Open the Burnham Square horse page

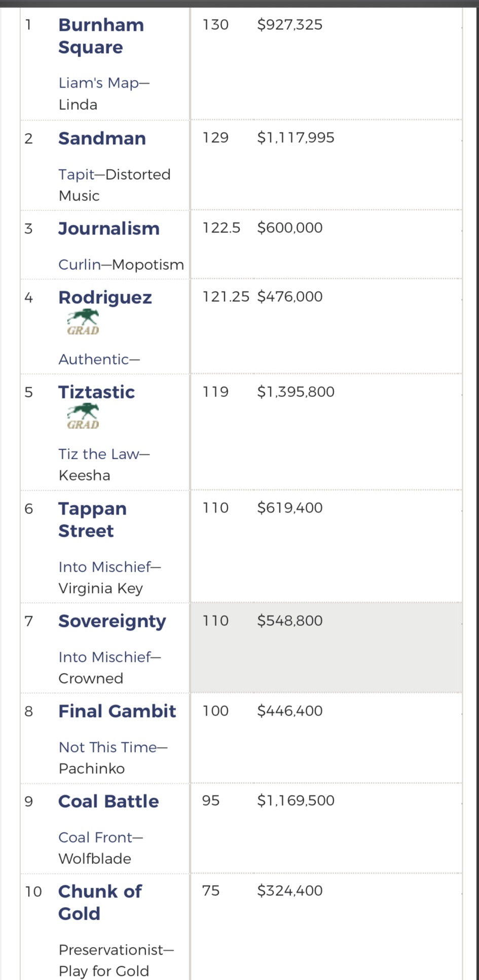[x=101, y=36]
